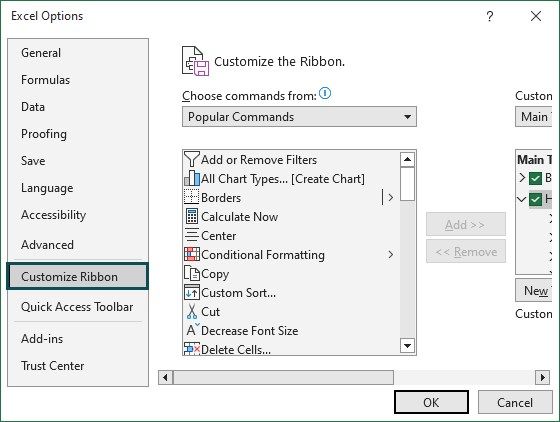Image resolution: width=560 pixels, height=422 pixels.
Task: Click the Cancel button
Action: click(515, 402)
